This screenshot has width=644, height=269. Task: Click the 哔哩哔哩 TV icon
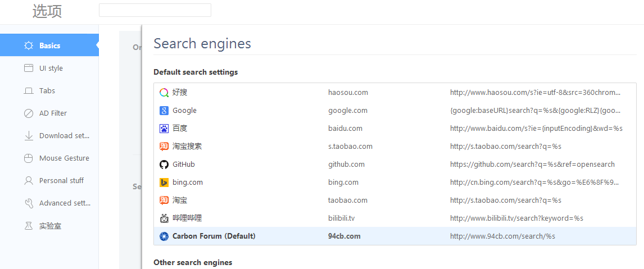164,218
